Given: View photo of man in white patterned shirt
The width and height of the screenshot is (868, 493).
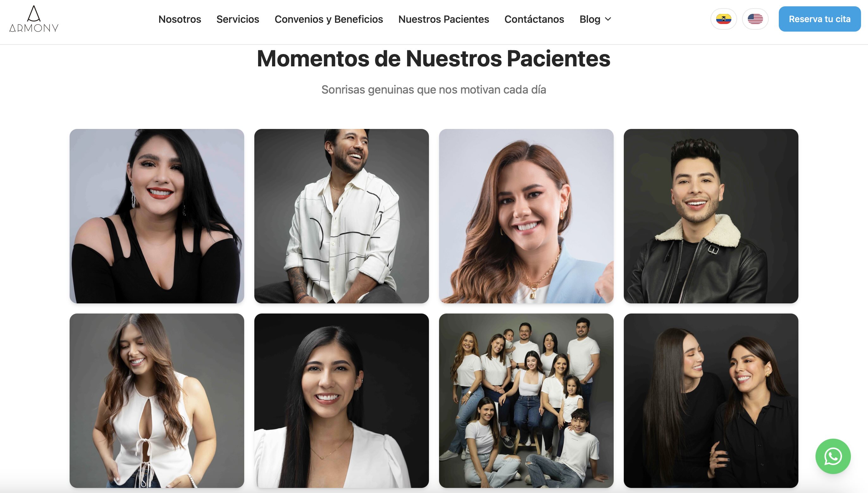Looking at the screenshot, I should 341,216.
